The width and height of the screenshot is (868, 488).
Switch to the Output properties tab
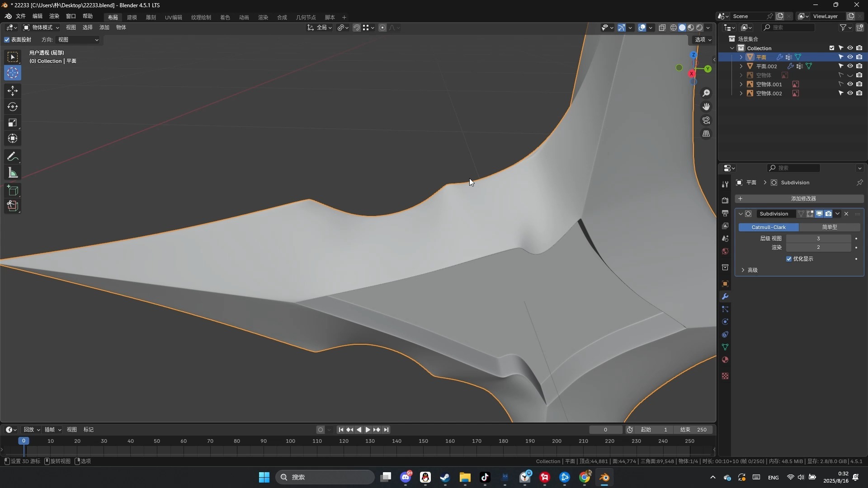tap(725, 214)
